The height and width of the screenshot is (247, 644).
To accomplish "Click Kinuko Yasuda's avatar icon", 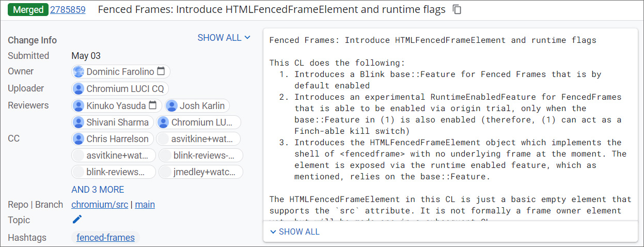I will [x=78, y=106].
